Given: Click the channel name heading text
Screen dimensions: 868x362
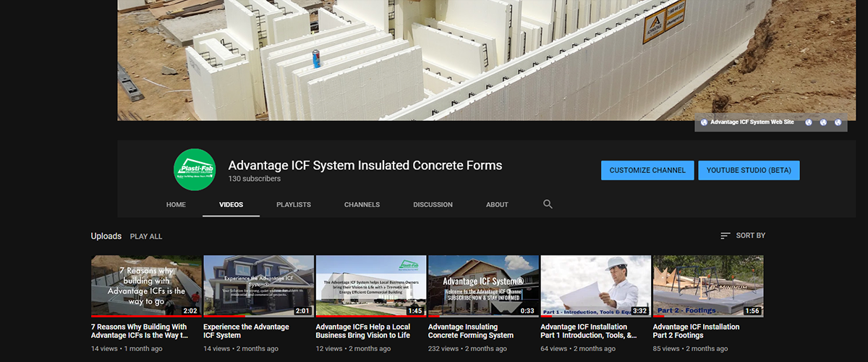Looking at the screenshot, I should [x=365, y=165].
